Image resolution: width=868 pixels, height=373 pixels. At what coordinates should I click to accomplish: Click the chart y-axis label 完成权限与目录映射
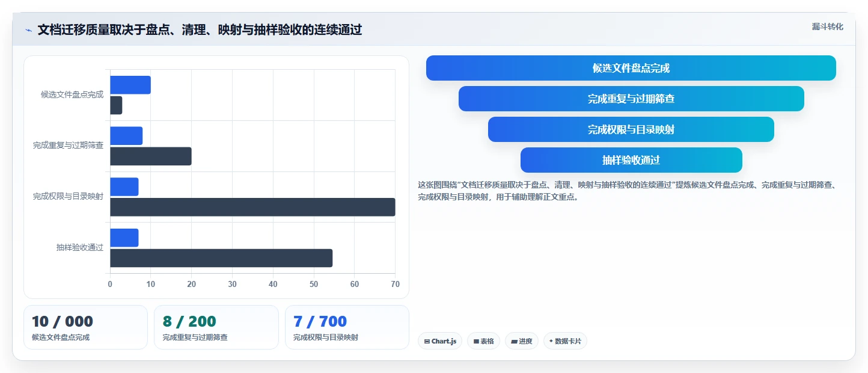point(68,196)
